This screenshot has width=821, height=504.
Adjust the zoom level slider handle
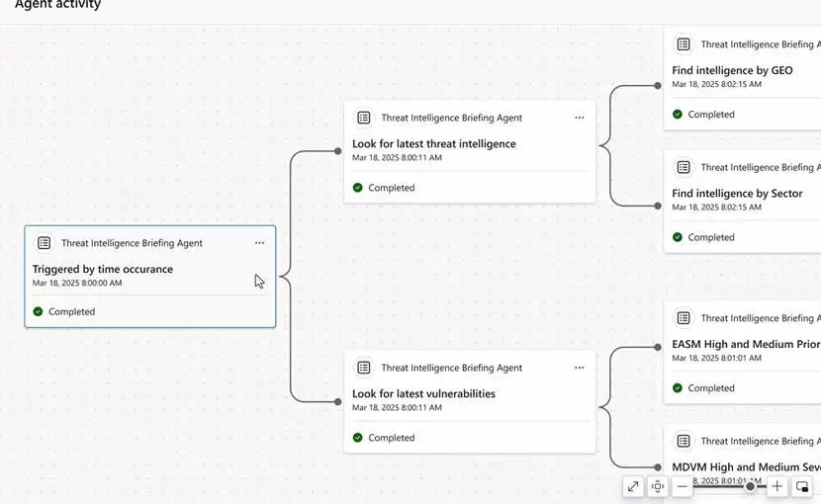tap(751, 487)
